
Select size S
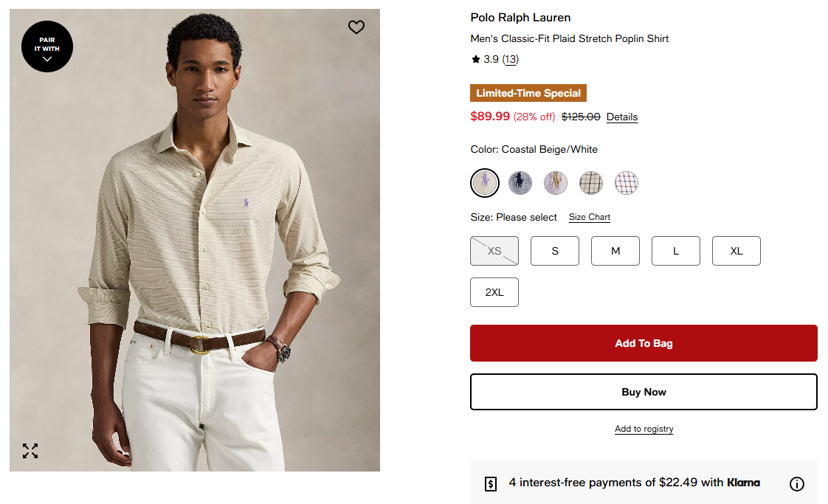(555, 251)
